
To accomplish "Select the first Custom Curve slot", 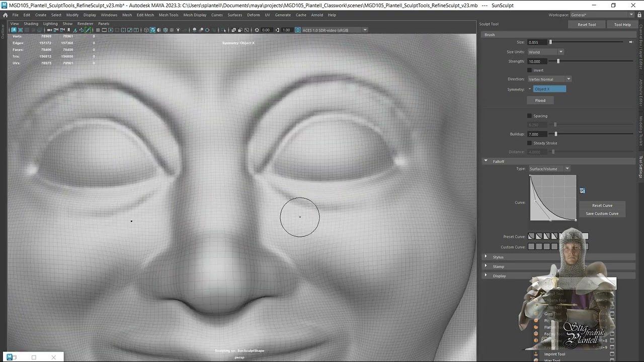I will (x=531, y=247).
